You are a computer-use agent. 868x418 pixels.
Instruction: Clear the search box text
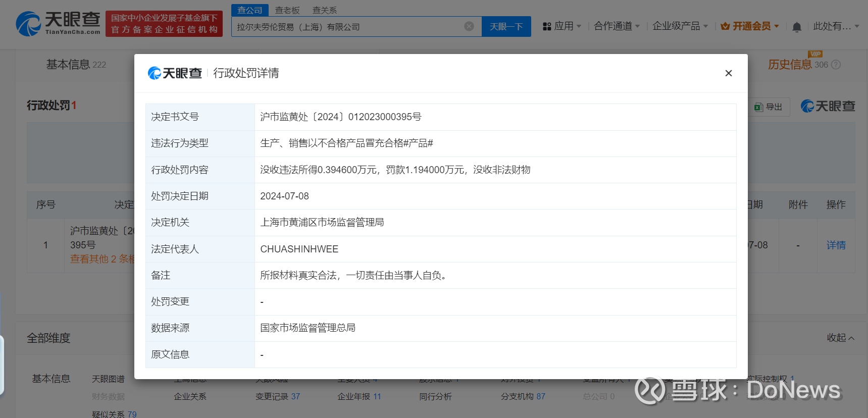tap(469, 26)
